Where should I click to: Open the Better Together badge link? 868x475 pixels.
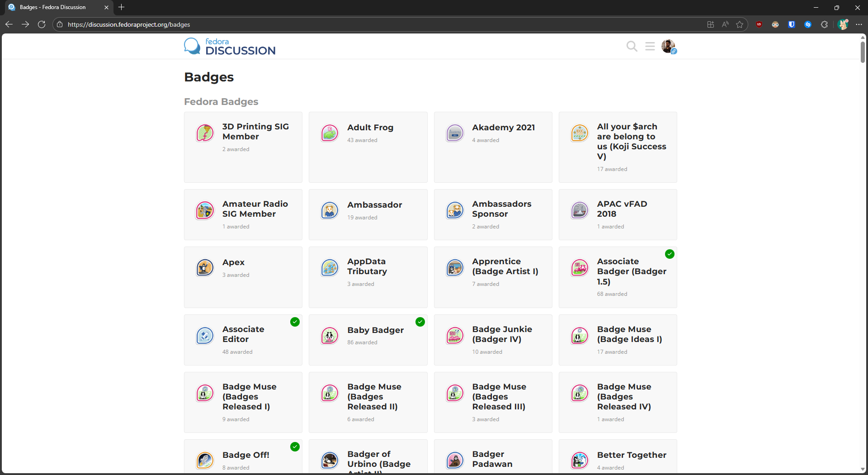click(632, 455)
